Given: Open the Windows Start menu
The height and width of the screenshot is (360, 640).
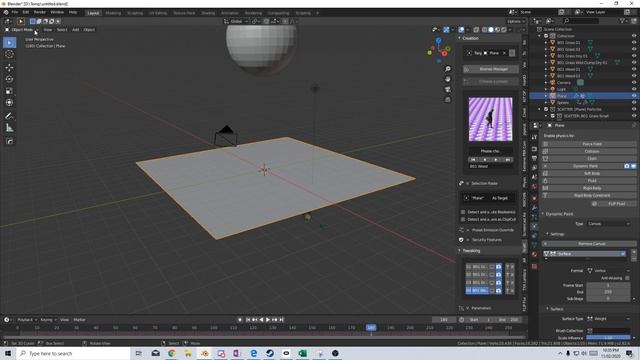Looking at the screenshot, I should [x=8, y=353].
